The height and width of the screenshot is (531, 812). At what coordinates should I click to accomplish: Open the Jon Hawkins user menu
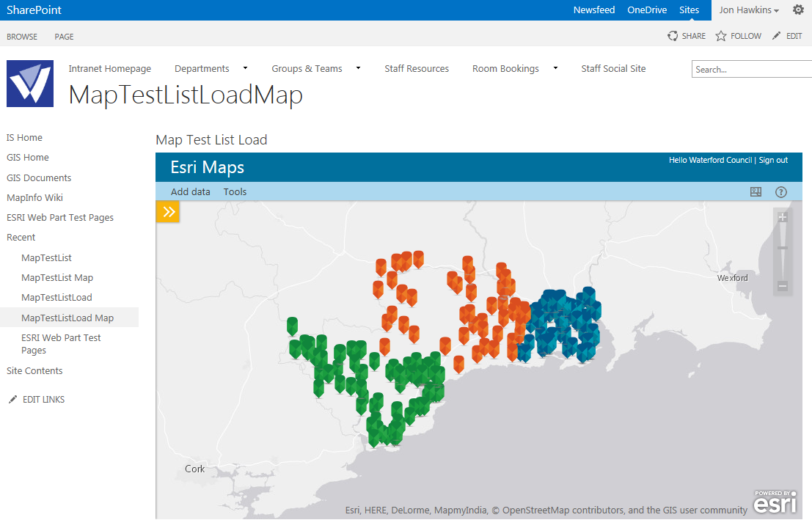(x=748, y=10)
